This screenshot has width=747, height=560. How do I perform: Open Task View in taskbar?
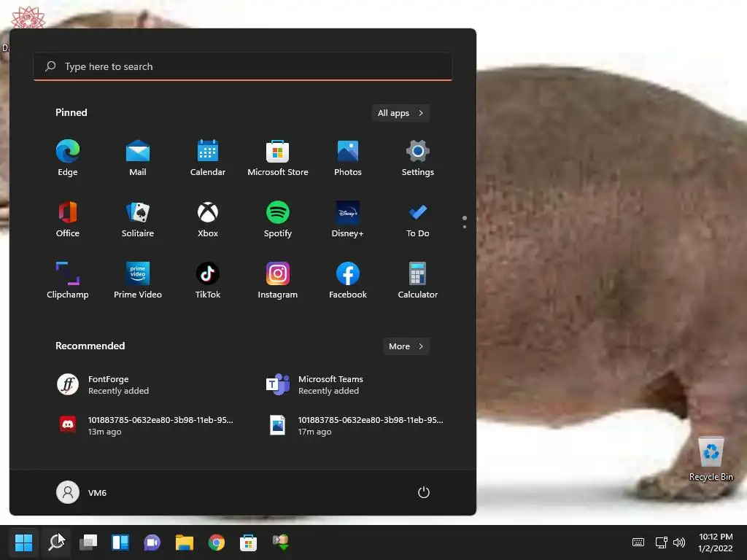tap(88, 542)
